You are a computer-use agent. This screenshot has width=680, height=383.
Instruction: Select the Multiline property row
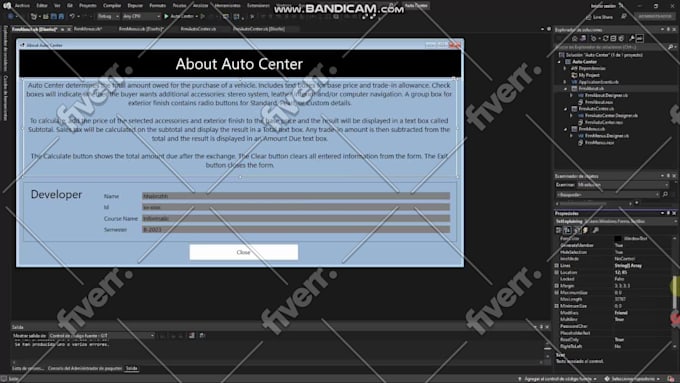tap(614, 319)
